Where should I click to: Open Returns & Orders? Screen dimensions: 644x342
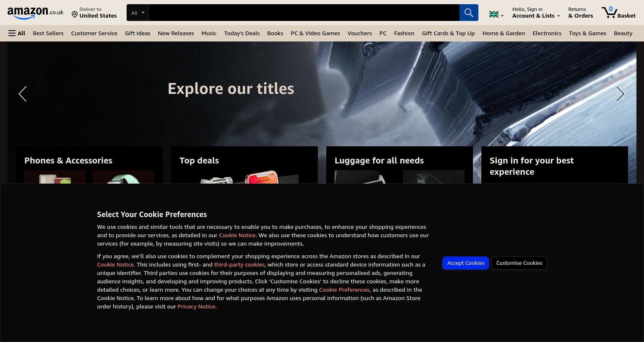point(580,13)
